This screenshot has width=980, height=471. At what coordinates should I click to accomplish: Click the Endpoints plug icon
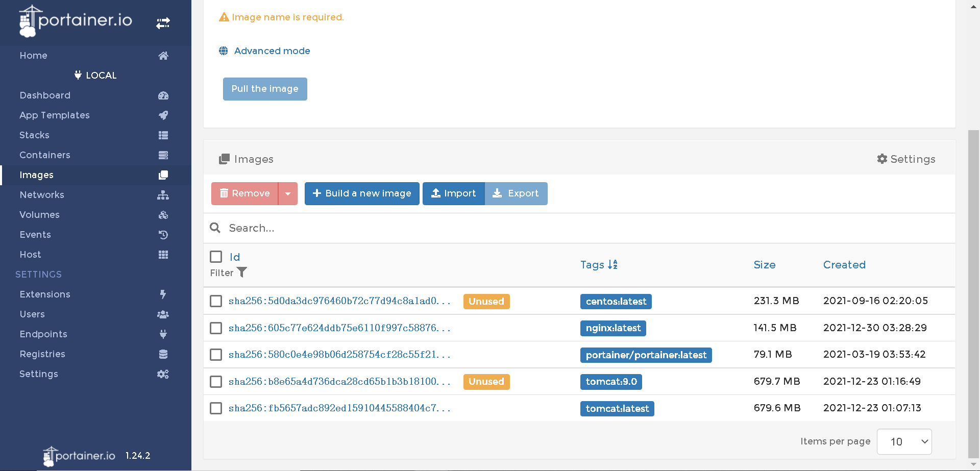point(163,334)
